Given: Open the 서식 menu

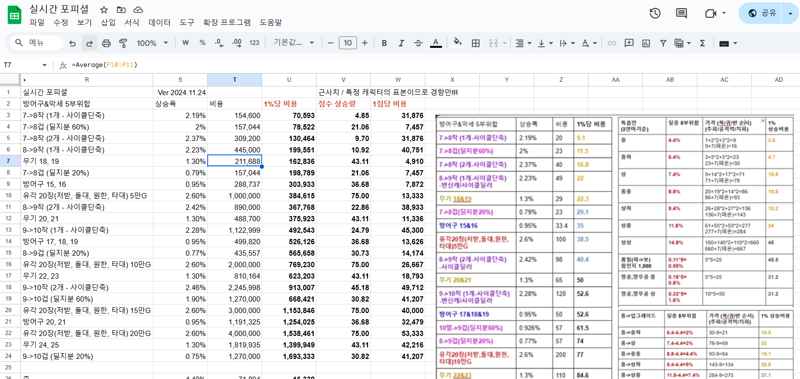Looking at the screenshot, I should [132, 22].
